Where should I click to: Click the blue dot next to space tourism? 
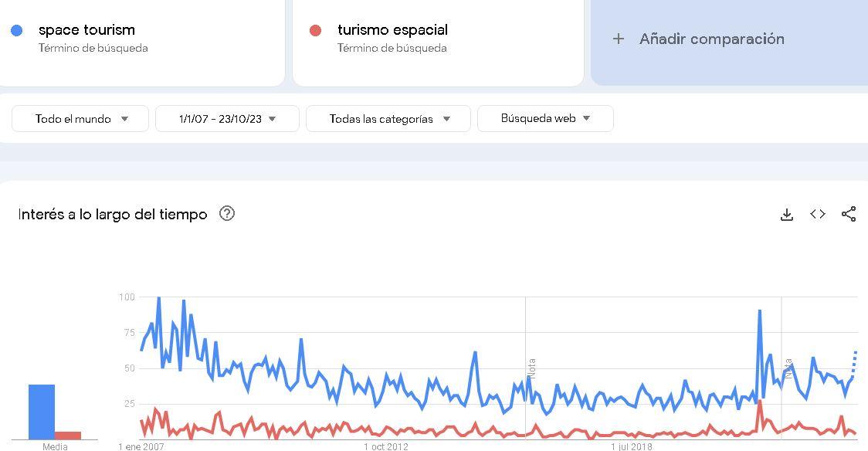coord(17,30)
